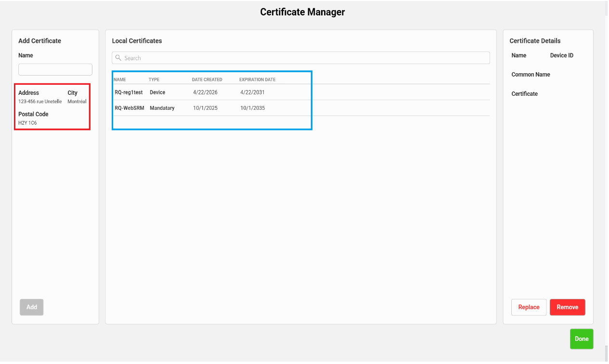Click the postal code value H2Y 1C6
Screen dimensions: 609x364
click(x=27, y=123)
